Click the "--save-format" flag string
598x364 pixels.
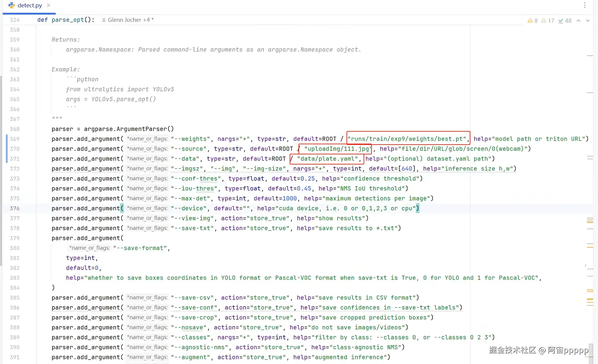point(140,248)
